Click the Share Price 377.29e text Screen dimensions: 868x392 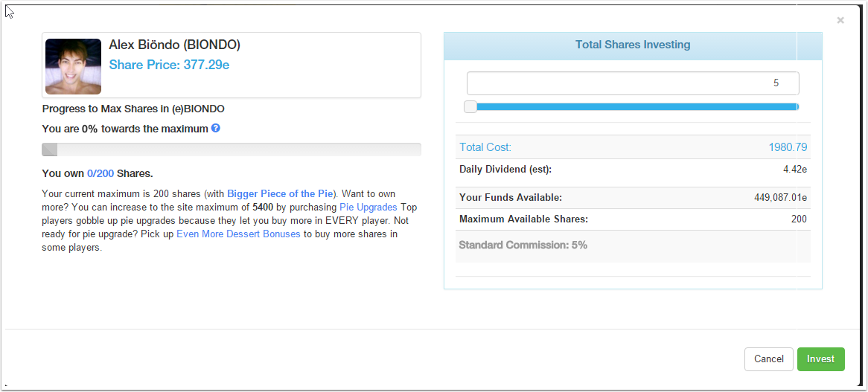click(x=169, y=65)
